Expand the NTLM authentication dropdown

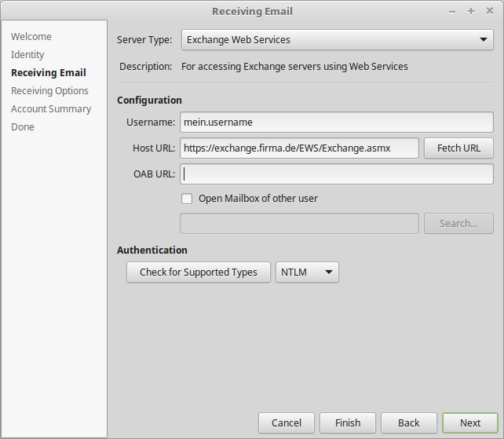pyautogui.click(x=307, y=273)
